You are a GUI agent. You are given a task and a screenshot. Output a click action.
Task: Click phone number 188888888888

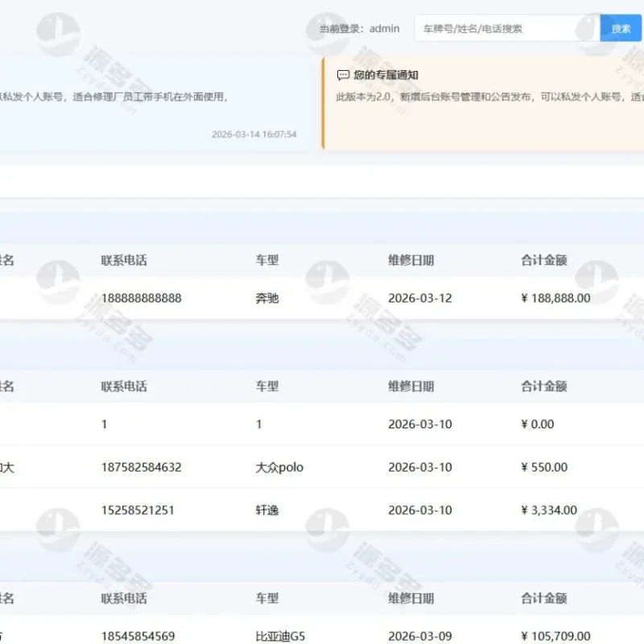142,298
